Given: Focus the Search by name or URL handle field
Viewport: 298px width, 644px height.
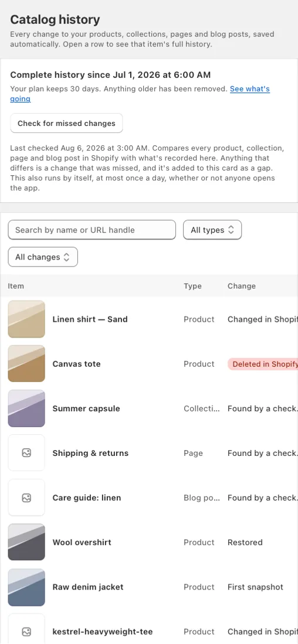Looking at the screenshot, I should (92, 230).
